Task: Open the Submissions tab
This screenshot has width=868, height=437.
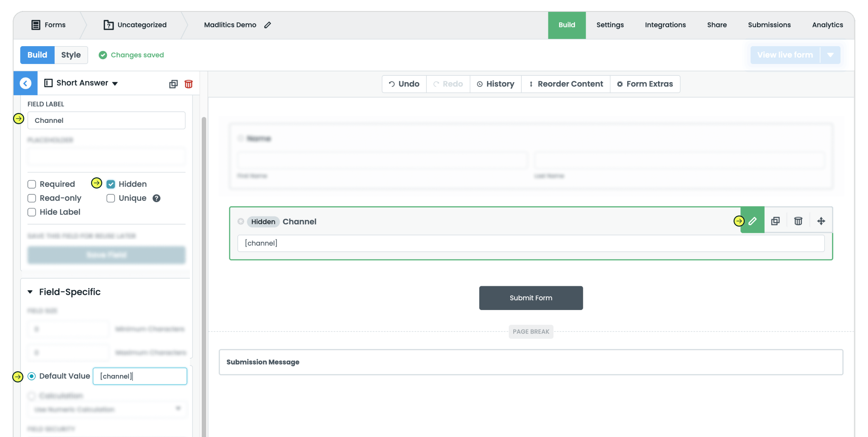Action: point(769,25)
